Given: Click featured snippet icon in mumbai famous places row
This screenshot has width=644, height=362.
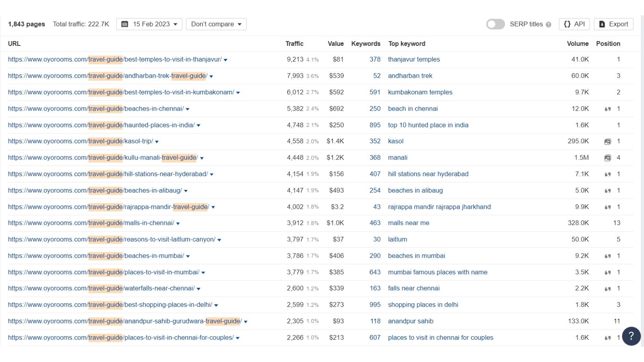Looking at the screenshot, I should click(x=608, y=273).
